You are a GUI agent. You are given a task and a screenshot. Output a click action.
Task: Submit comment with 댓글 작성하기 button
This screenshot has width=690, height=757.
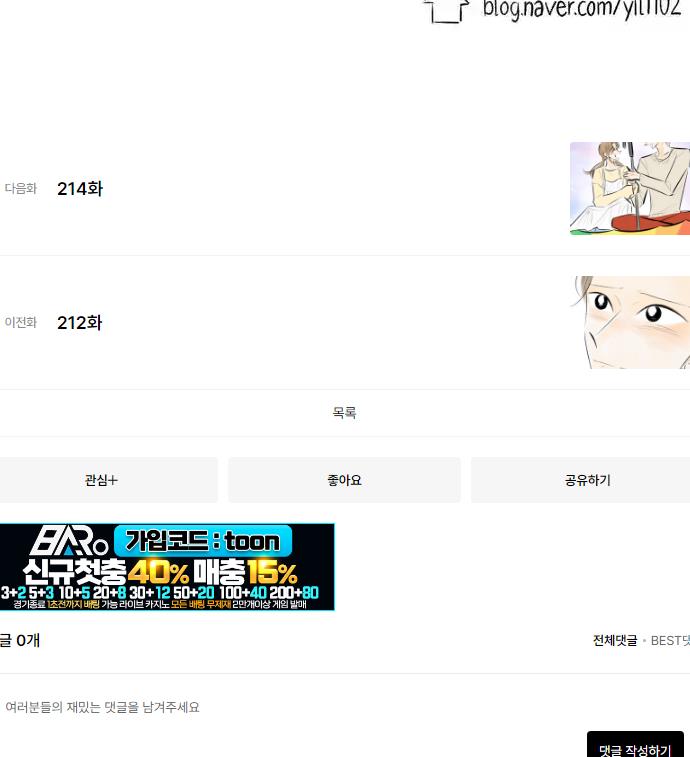pyautogui.click(x=635, y=746)
